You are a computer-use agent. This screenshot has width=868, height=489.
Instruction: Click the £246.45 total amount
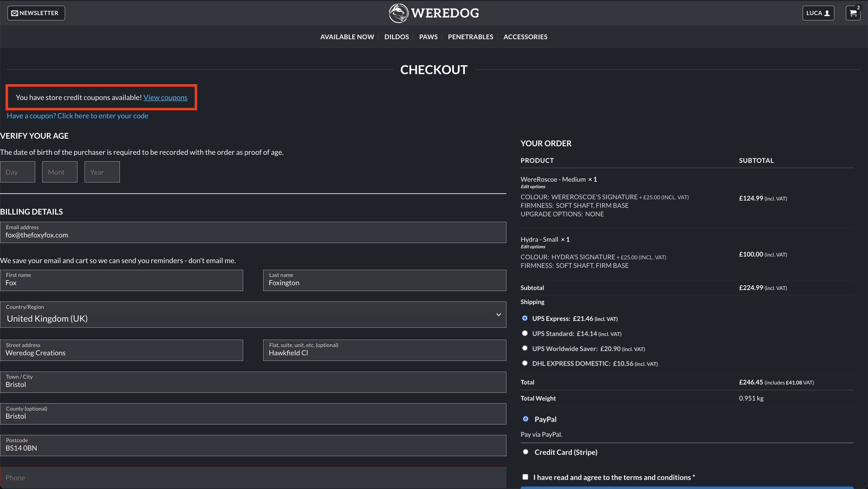[751, 382]
